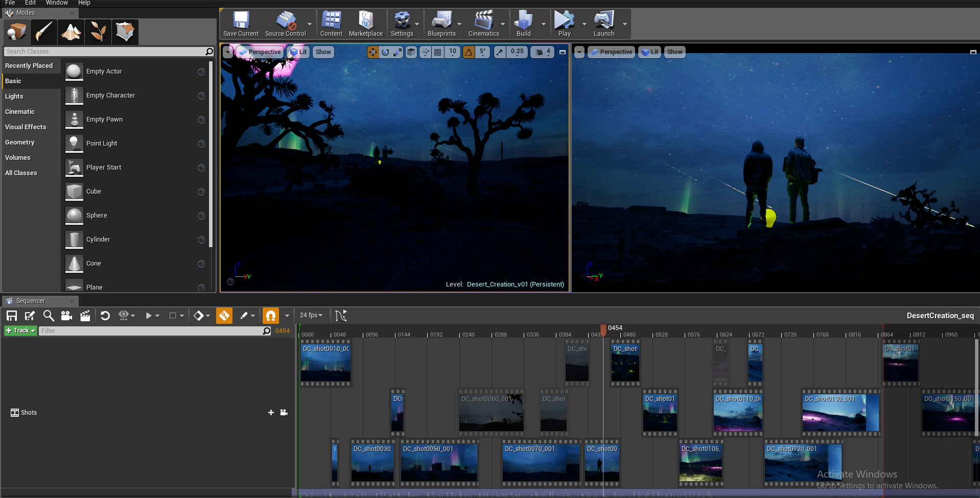Open grid snap value 10 dropdown
Screen dimensions: 980x498
[453, 52]
